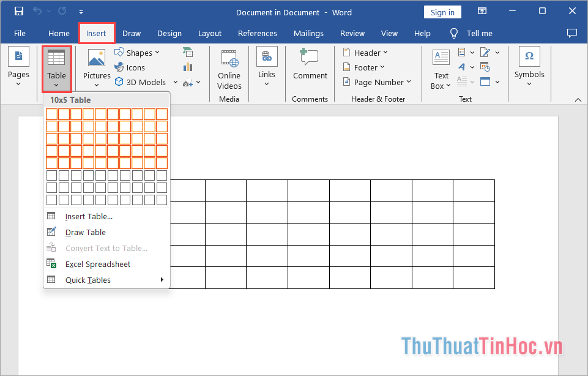This screenshot has height=376, width=588.
Task: Go to the Layout tab
Action: point(210,34)
